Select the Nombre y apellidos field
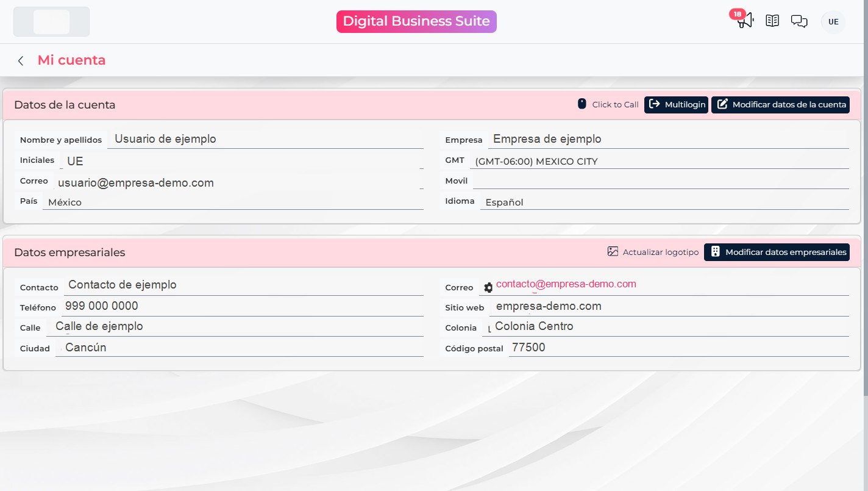Viewport: 868px width, 491px height. pyautogui.click(x=266, y=139)
